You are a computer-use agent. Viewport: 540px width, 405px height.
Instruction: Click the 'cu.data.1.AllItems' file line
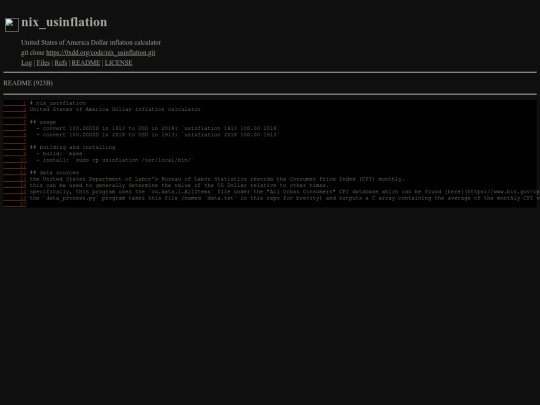click(284, 192)
